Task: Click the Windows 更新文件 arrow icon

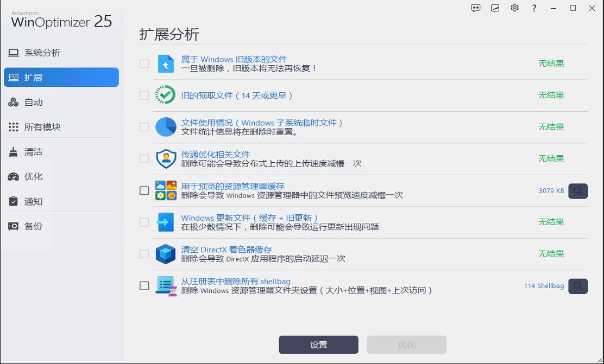Action: [x=166, y=222]
